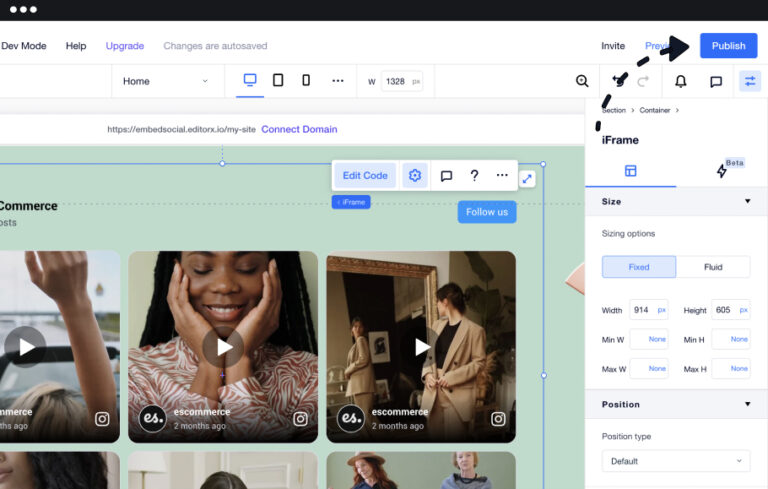
Task: Click the Upgrade link
Action: tap(125, 46)
